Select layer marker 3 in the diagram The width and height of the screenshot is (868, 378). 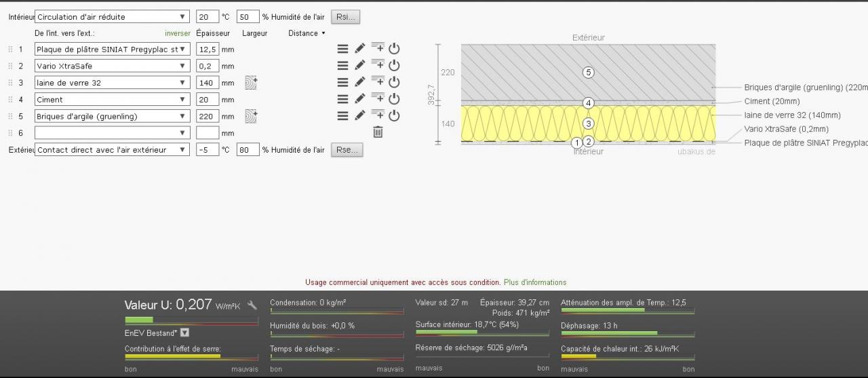[589, 124]
